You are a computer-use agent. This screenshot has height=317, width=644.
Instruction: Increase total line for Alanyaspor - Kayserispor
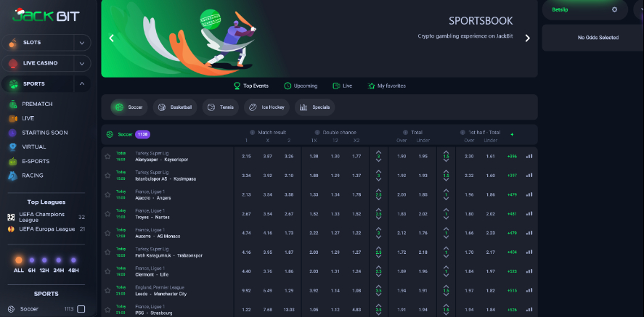pos(379,152)
